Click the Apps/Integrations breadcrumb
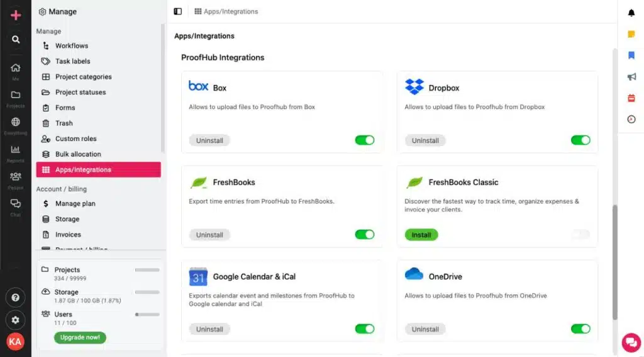 pos(226,11)
